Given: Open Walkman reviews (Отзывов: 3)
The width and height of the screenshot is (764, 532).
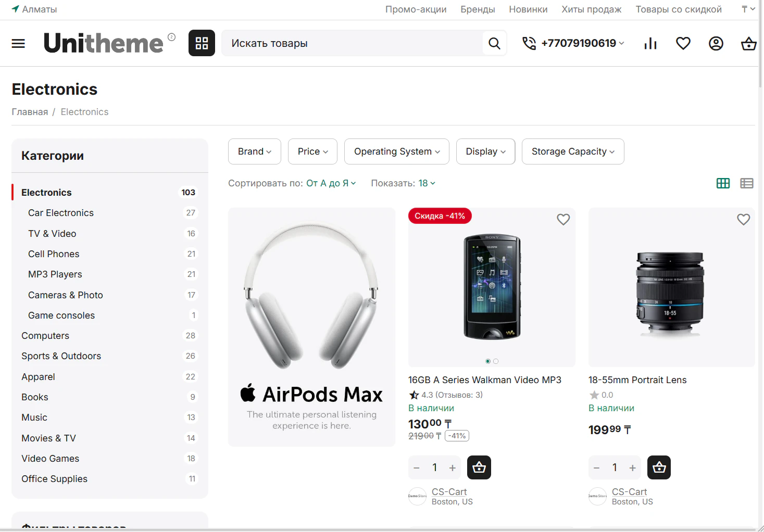Looking at the screenshot, I should pos(459,395).
